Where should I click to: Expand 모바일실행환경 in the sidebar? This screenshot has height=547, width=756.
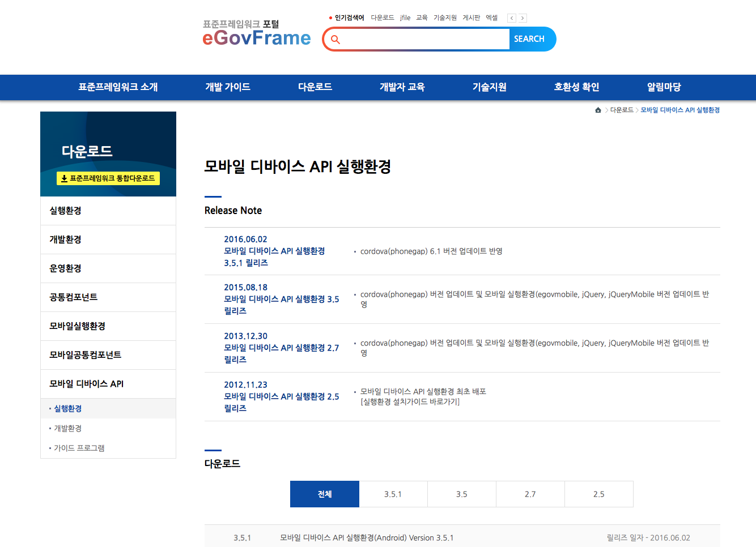(x=78, y=326)
